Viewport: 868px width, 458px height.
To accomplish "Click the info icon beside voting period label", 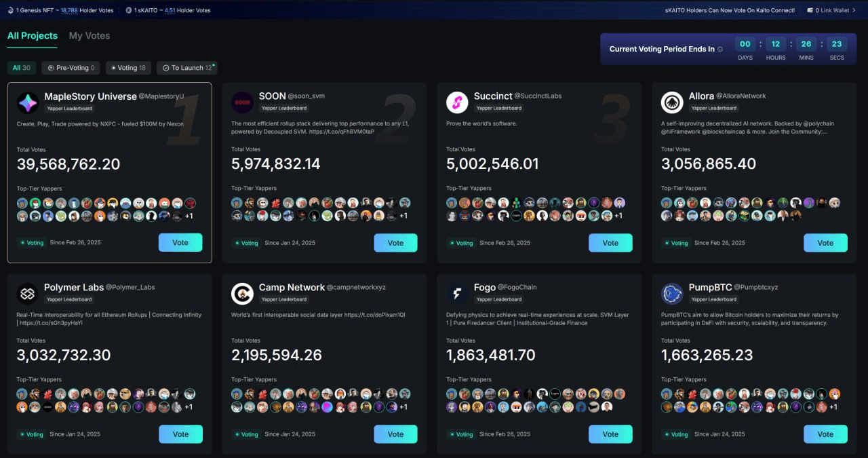I will tap(720, 49).
